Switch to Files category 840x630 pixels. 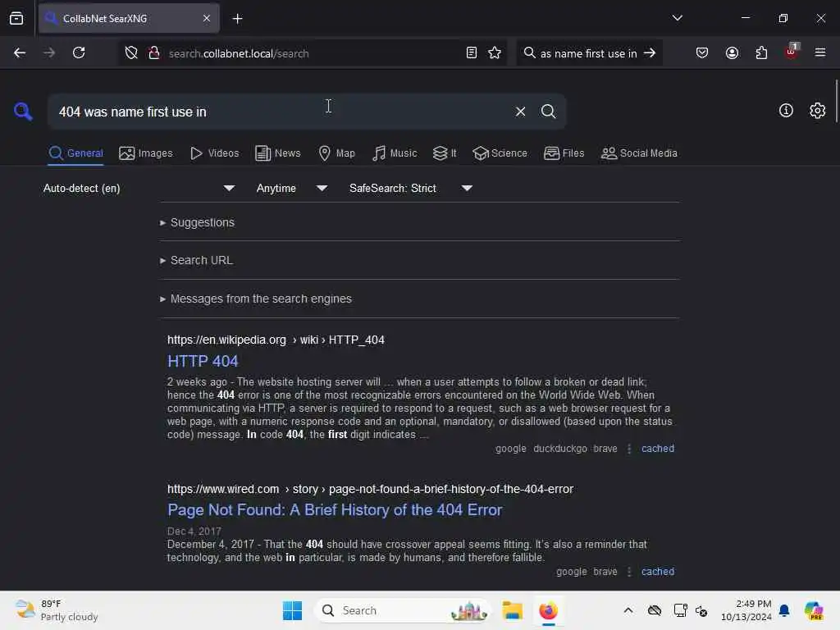(564, 153)
